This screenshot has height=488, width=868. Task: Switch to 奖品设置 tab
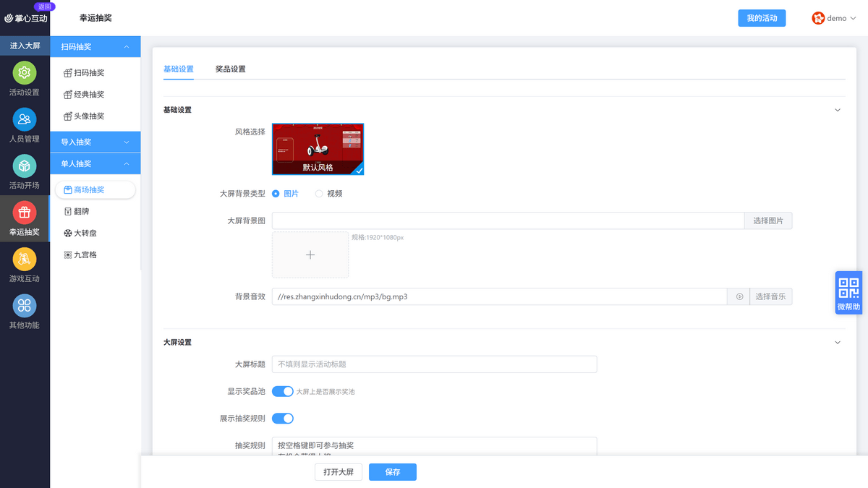[231, 69]
